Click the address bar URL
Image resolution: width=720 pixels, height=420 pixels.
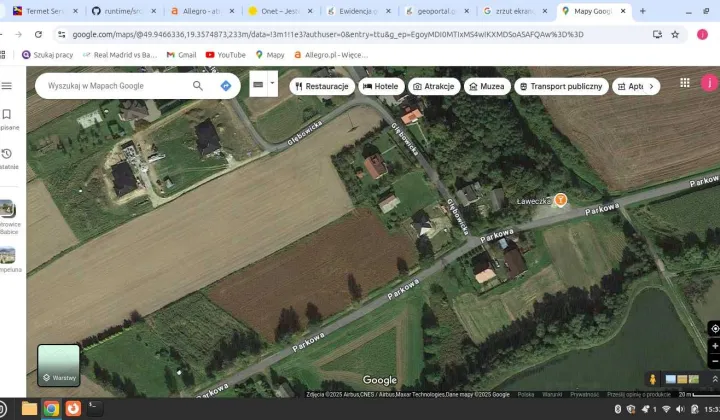(x=328, y=34)
